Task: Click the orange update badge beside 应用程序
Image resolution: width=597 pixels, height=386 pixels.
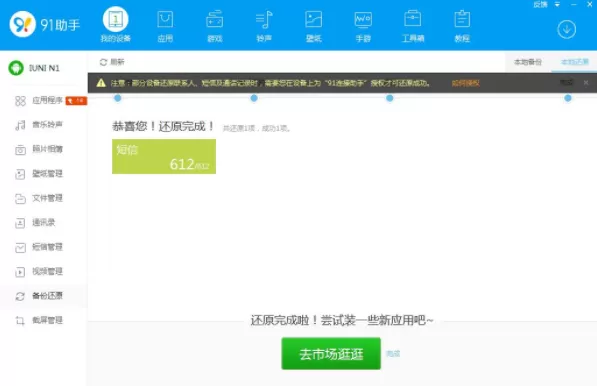Action: (76, 100)
